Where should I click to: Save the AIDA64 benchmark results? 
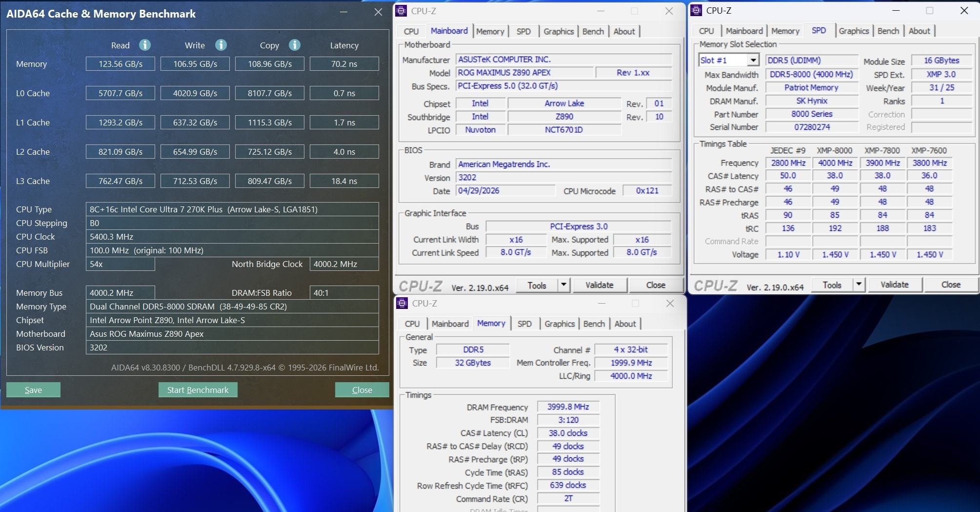pyautogui.click(x=33, y=389)
